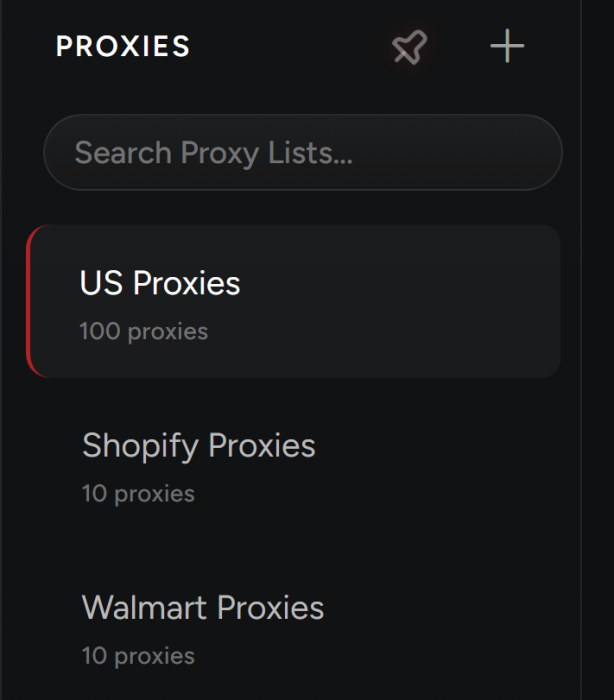Add a new proxy list with plus icon
The width and height of the screenshot is (614, 700).
(507, 46)
